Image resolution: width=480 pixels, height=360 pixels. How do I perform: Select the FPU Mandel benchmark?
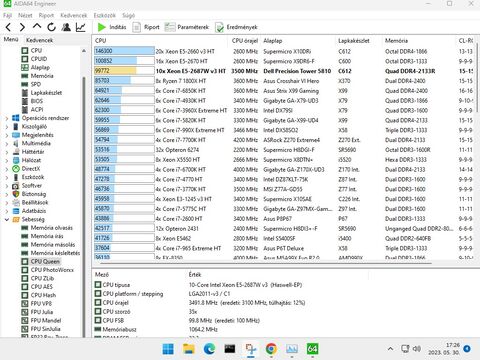tap(41, 320)
